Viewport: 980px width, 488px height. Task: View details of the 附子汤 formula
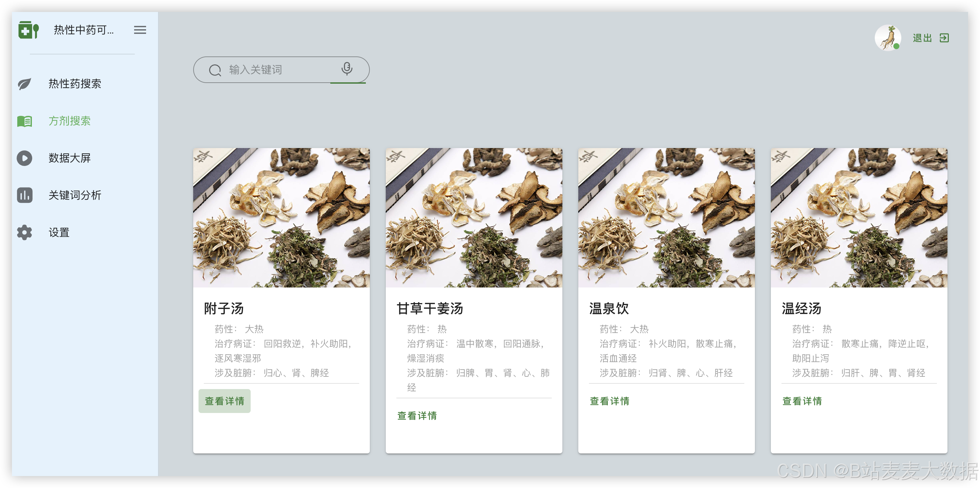pyautogui.click(x=224, y=401)
